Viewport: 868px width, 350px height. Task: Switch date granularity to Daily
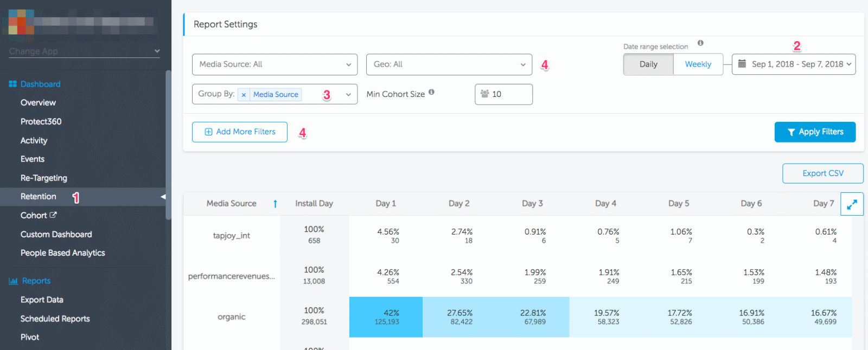click(648, 64)
